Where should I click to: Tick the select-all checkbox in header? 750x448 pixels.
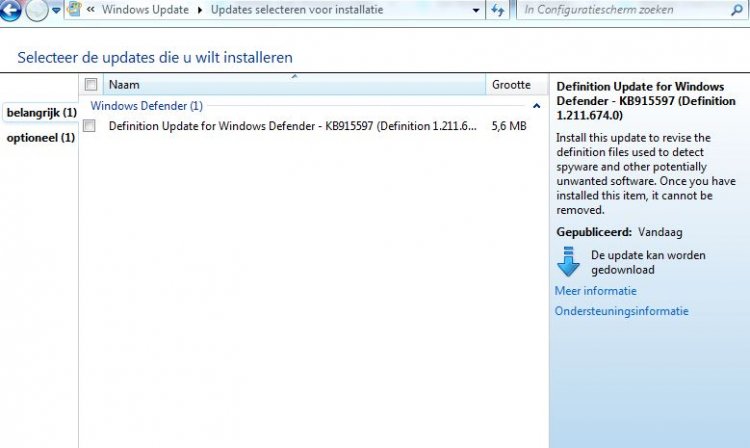pos(91,85)
